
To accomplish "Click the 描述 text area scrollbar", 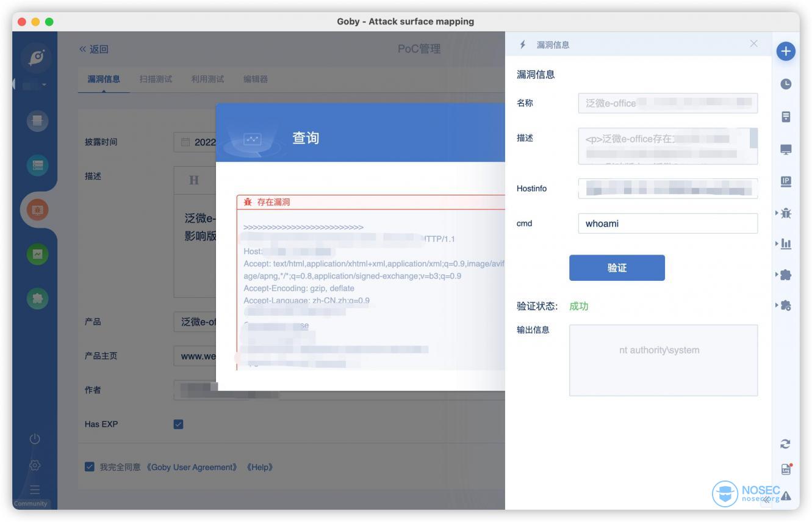I will (x=753, y=139).
